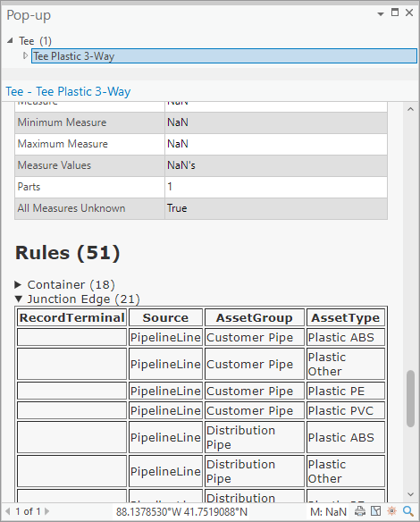Screen dimensions: 420x522
Task: Click Plastic Other in the Distribution Pipe row
Action: (x=346, y=471)
